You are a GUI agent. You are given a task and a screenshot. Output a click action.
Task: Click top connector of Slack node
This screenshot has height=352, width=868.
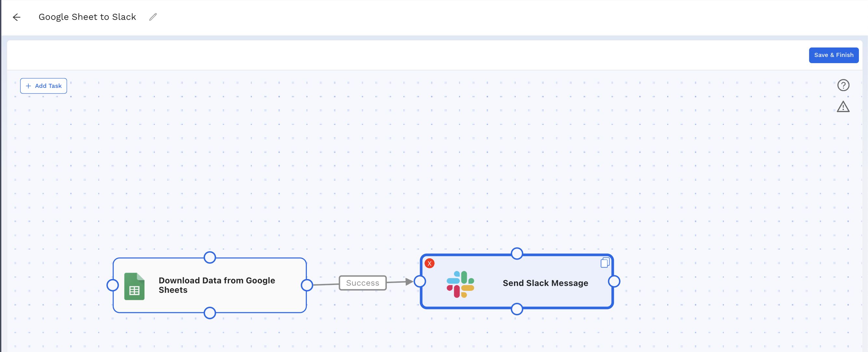[x=517, y=254]
